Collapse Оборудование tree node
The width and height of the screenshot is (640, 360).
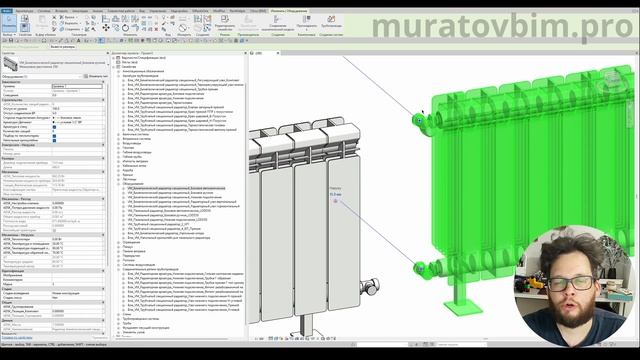(x=119, y=184)
